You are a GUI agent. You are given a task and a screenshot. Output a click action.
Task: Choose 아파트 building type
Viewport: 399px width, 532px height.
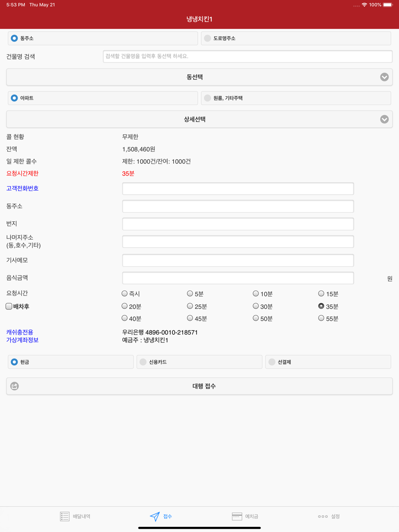click(x=103, y=98)
